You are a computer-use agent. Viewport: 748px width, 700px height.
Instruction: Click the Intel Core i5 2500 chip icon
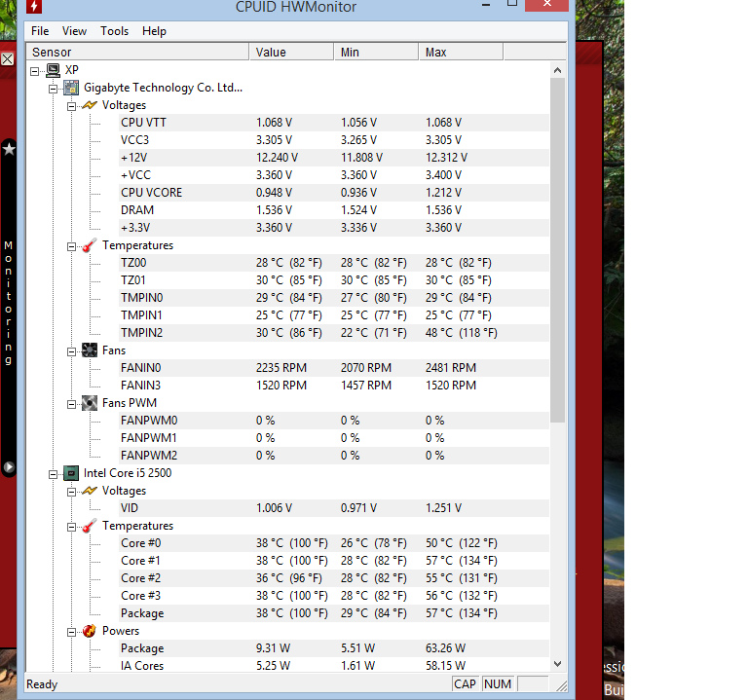point(71,473)
